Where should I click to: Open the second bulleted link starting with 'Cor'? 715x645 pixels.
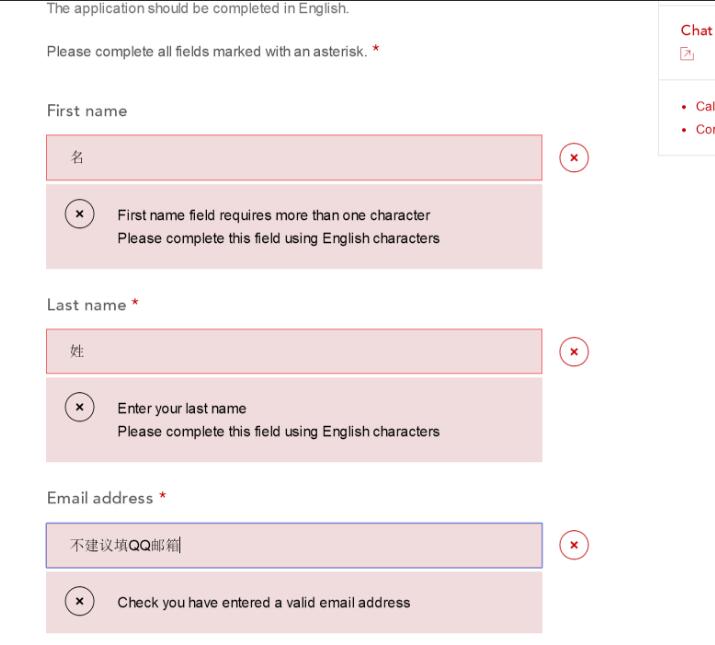tap(704, 129)
